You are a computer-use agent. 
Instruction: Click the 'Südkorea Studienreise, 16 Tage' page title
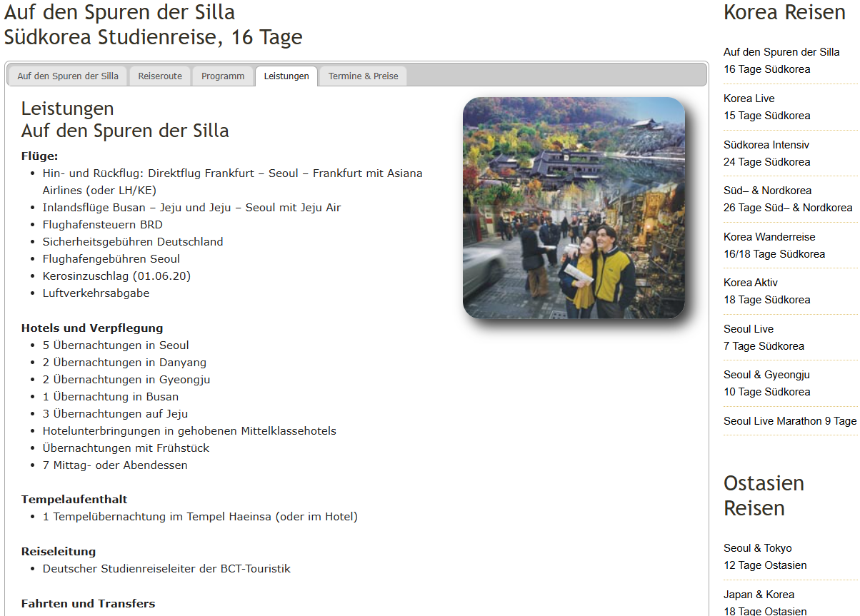(153, 37)
